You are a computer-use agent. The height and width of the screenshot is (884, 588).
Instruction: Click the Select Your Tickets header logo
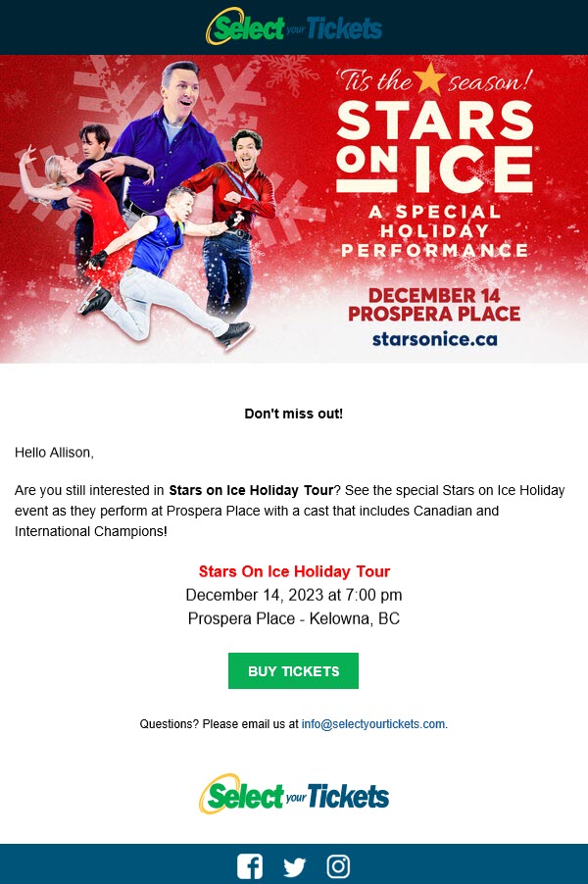click(294, 26)
